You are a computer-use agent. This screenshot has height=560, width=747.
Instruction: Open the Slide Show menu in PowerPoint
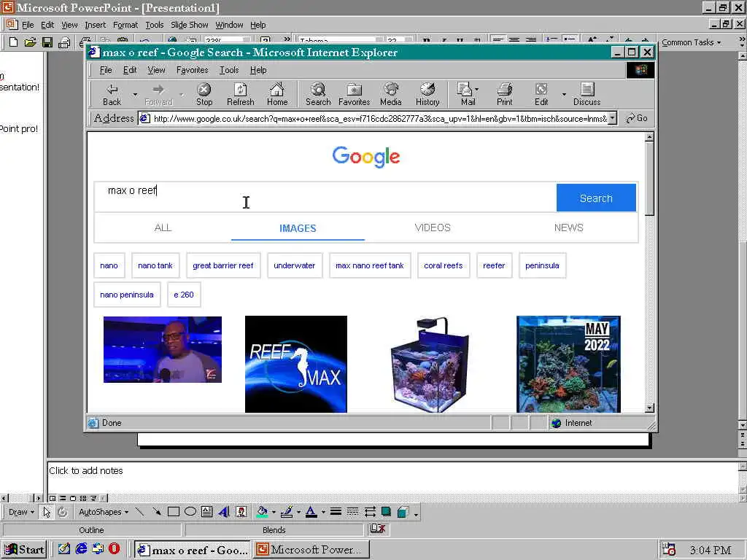pos(189,25)
